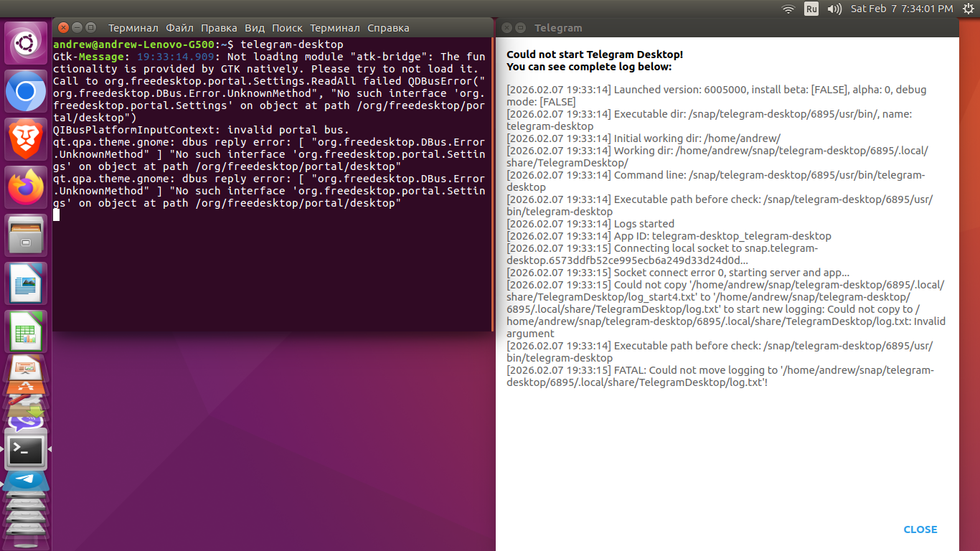Show calendar from the top-panel clock
This screenshot has height=551, width=980.
[x=902, y=9]
